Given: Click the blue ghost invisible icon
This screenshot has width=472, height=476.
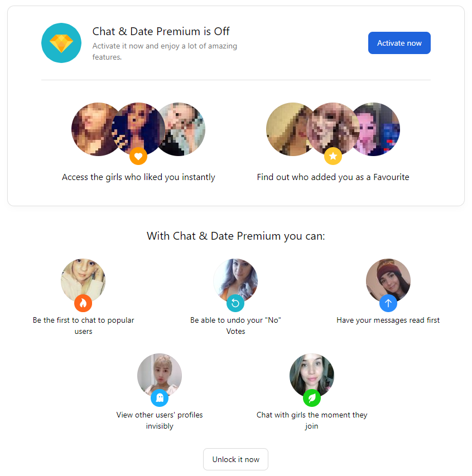Looking at the screenshot, I should [159, 397].
